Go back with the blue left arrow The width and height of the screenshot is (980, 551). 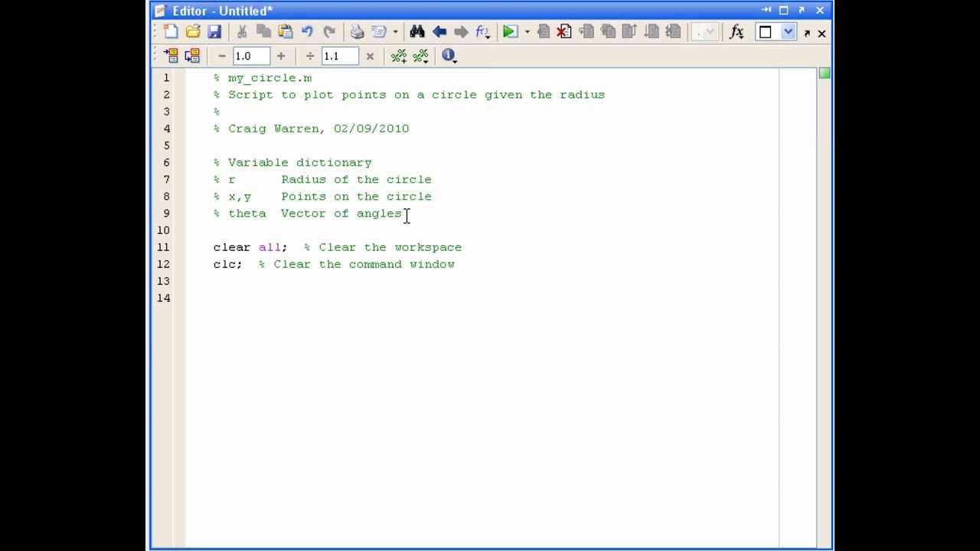coord(439,31)
